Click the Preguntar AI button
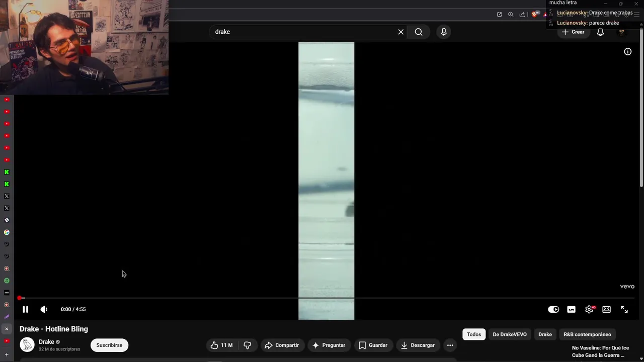The width and height of the screenshot is (644, 362). [x=329, y=345]
